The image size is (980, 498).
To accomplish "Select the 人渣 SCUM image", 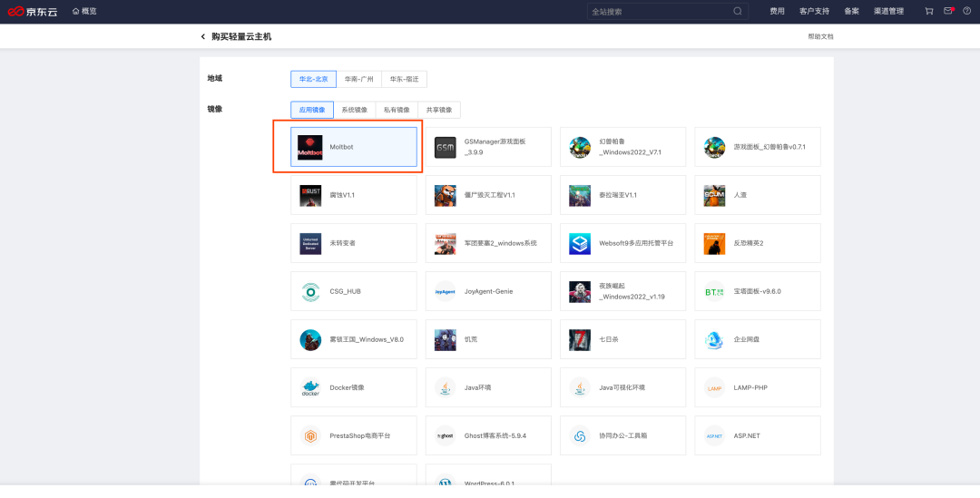I will click(x=758, y=195).
